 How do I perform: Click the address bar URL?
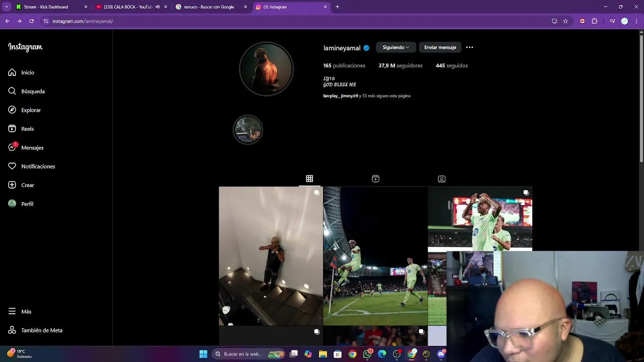click(x=83, y=21)
